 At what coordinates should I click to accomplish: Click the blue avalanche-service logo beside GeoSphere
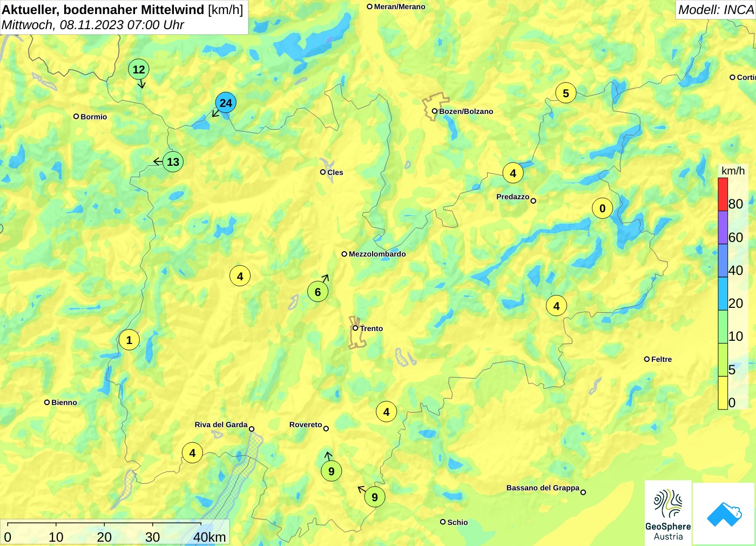coord(724,514)
